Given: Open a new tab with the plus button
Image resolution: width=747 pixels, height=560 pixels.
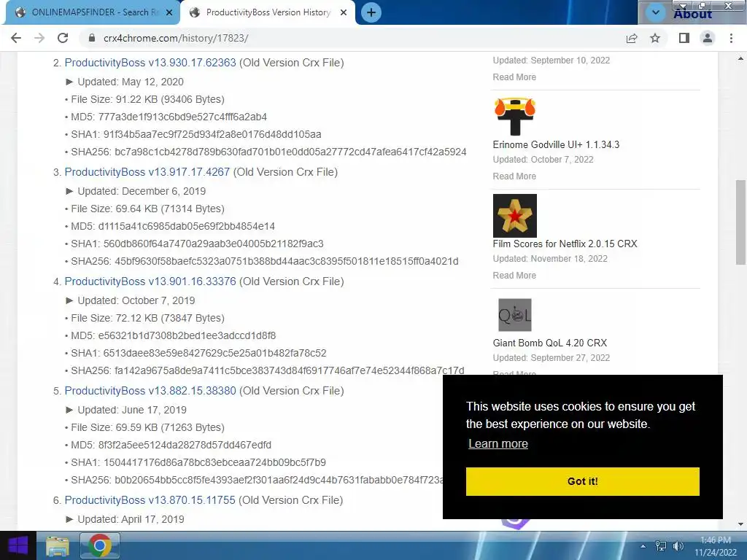Looking at the screenshot, I should [371, 12].
